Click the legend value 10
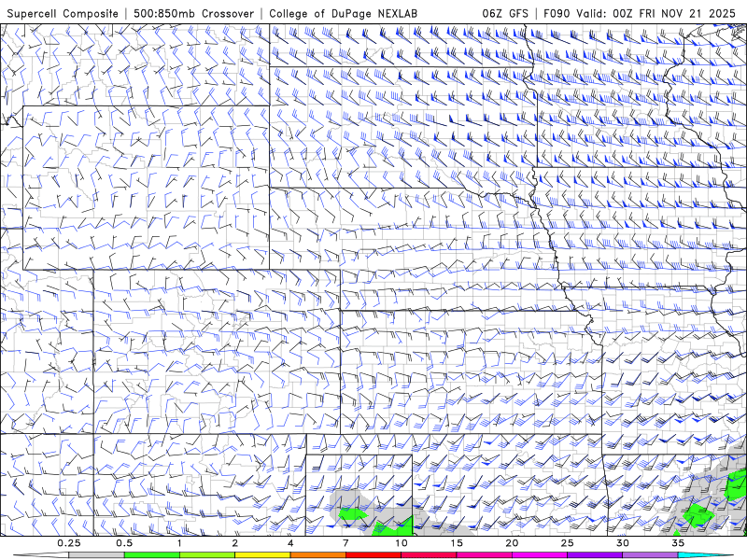 click(x=402, y=543)
